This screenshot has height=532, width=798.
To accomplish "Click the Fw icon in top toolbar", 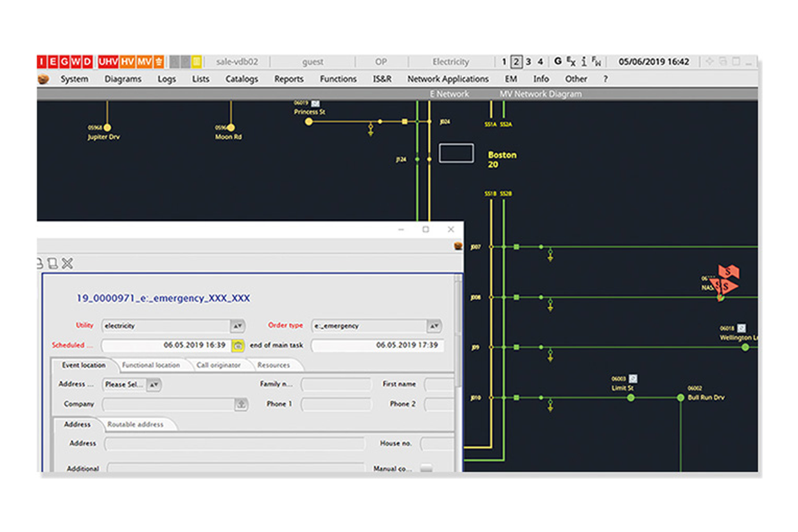I will 596,62.
